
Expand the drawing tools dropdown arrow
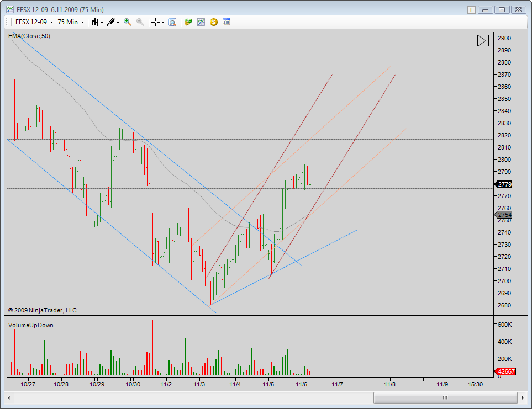[x=118, y=23]
